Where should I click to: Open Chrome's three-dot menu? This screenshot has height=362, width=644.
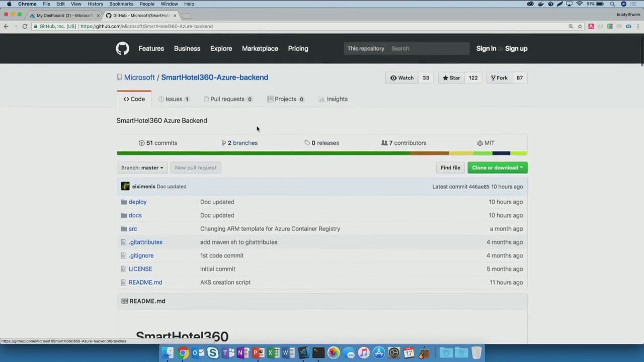pos(638,26)
